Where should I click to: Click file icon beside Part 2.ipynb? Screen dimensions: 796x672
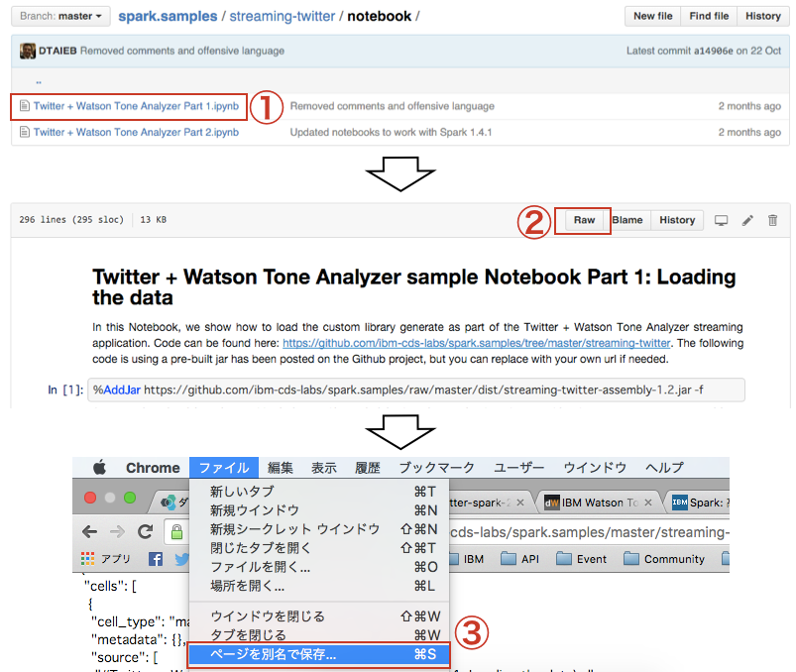[24, 133]
